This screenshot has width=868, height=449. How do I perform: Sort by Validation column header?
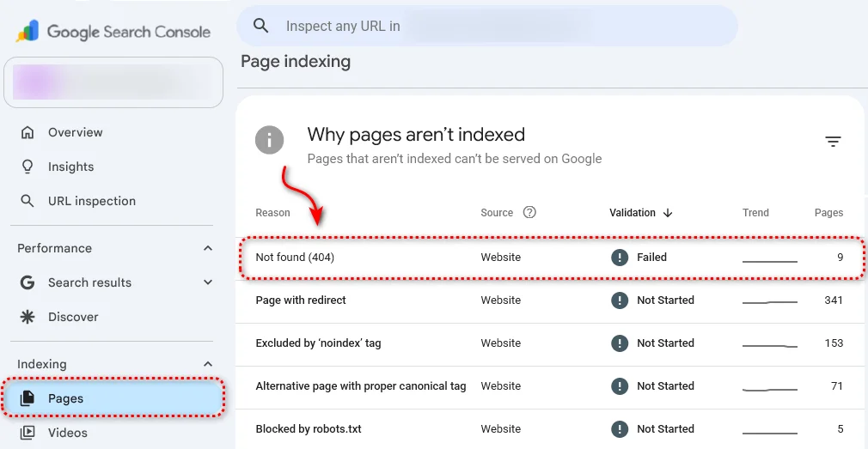point(633,213)
